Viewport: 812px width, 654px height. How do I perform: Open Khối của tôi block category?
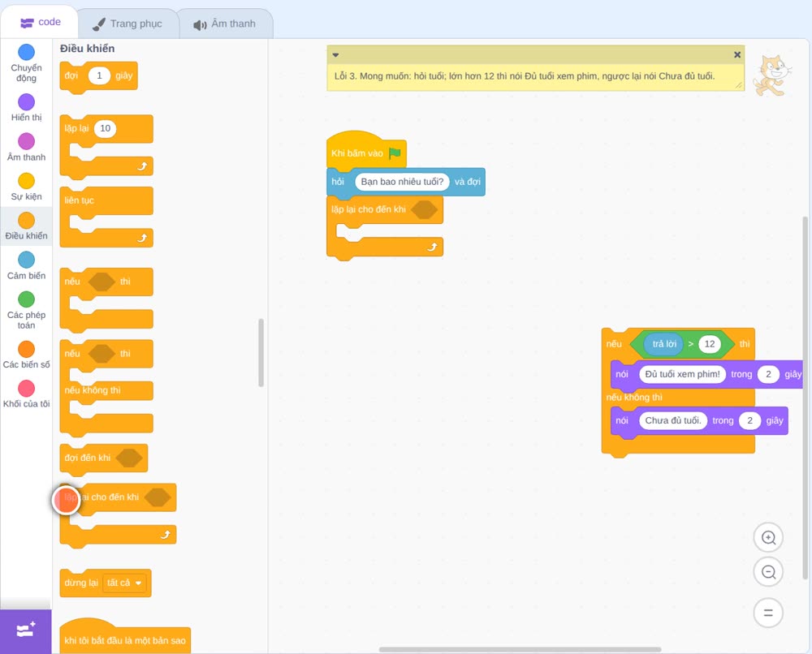27,394
